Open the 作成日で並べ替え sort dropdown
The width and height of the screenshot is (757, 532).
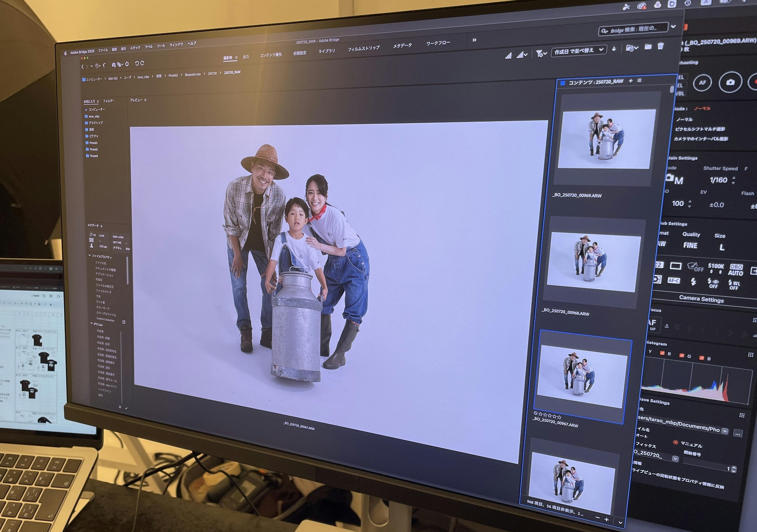(x=579, y=51)
